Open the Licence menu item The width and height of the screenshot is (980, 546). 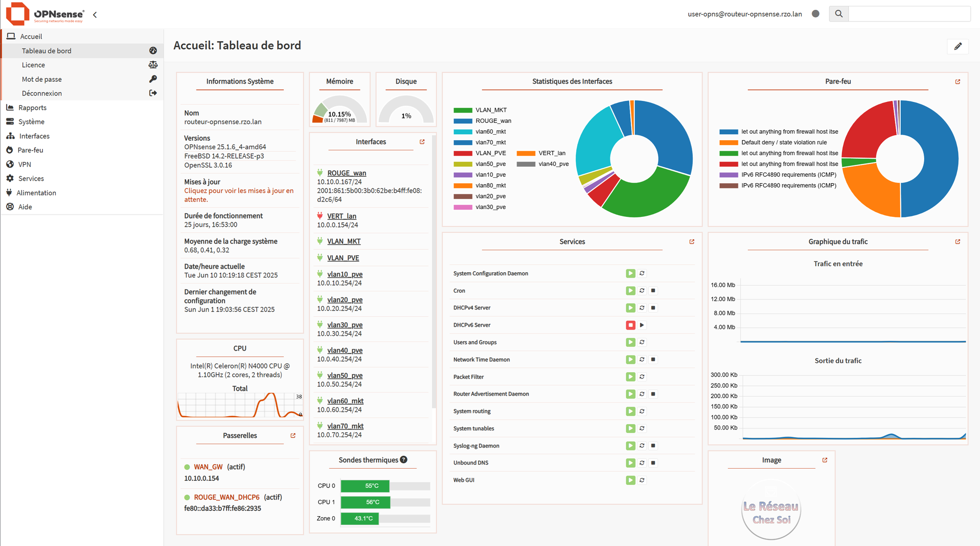click(33, 65)
